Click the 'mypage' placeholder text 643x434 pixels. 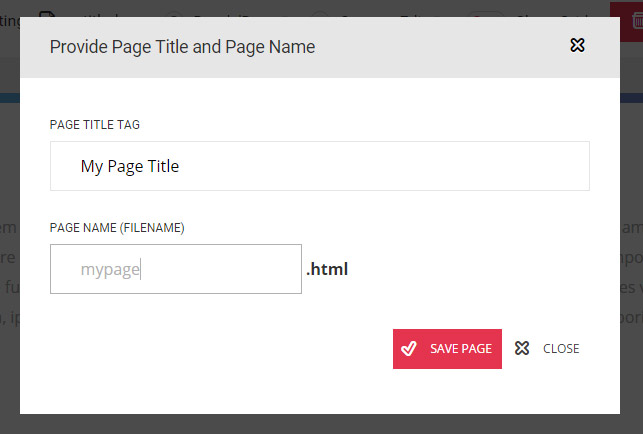pyautogui.click(x=110, y=269)
